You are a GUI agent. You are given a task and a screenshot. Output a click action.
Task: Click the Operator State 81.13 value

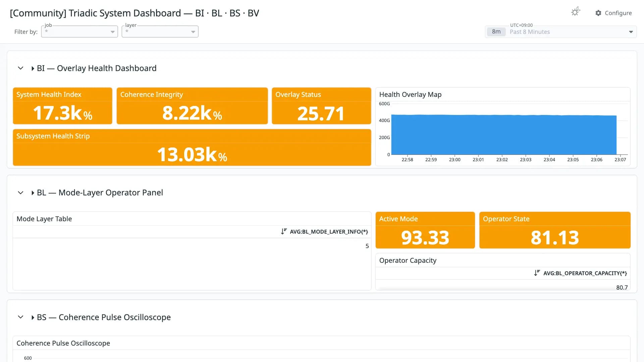(x=555, y=238)
